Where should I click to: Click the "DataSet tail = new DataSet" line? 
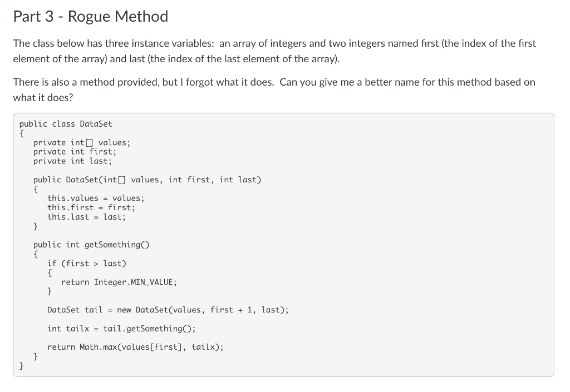[168, 310]
